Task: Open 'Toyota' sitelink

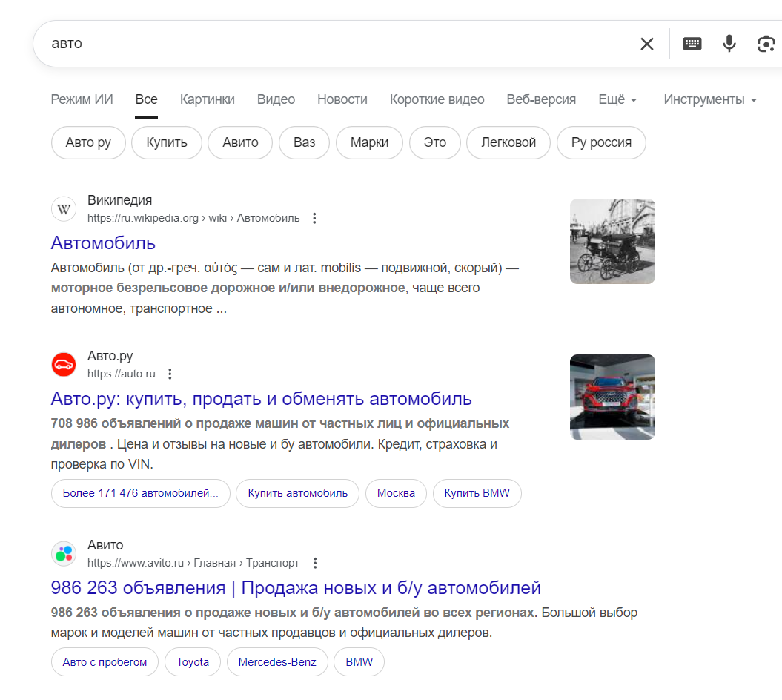Action: pyautogui.click(x=193, y=662)
